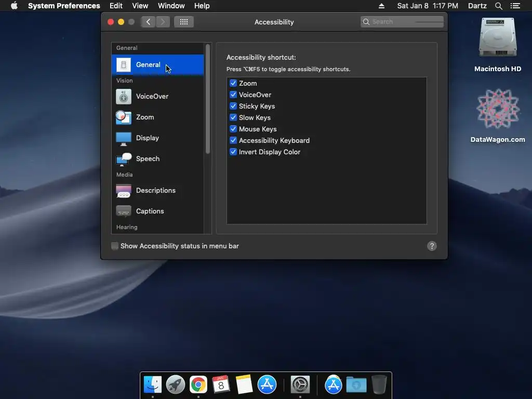Open the Captions settings pane
532x399 pixels.
(158, 211)
